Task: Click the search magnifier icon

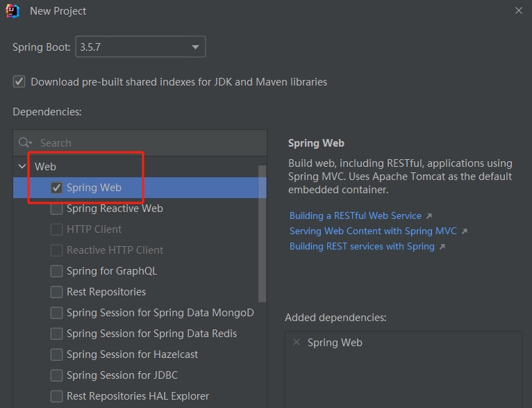Action: point(26,142)
